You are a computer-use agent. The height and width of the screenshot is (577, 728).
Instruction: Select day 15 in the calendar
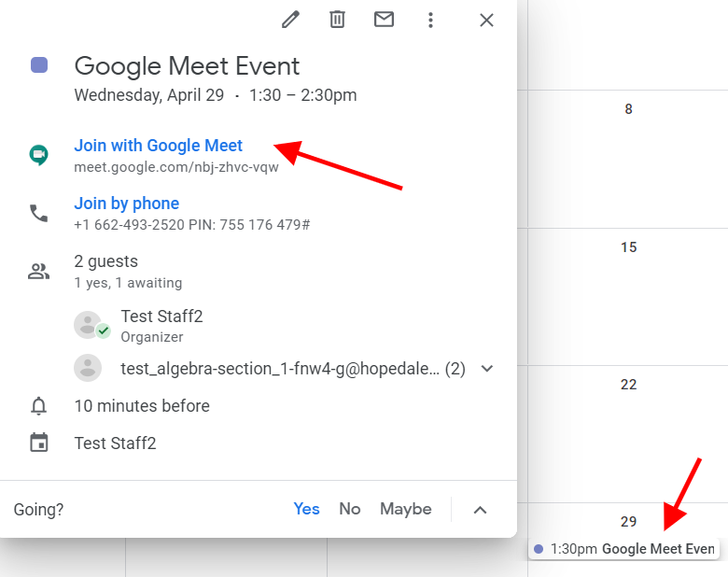click(x=629, y=247)
